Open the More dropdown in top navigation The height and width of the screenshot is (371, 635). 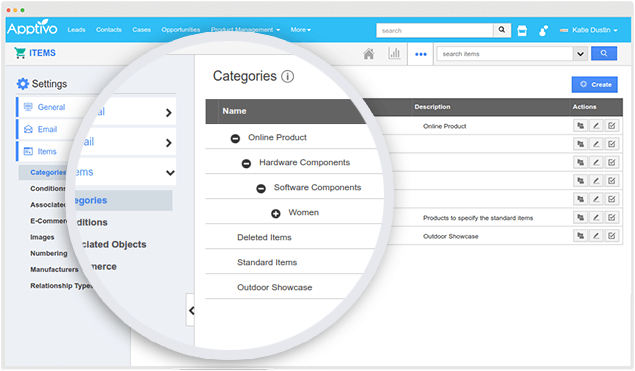point(300,30)
